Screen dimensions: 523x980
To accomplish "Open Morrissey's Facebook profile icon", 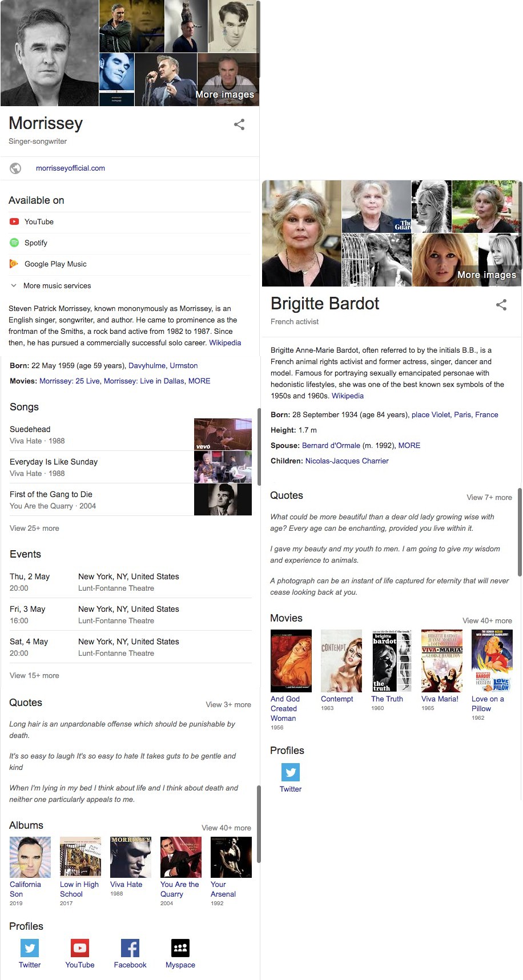I will pos(130,948).
